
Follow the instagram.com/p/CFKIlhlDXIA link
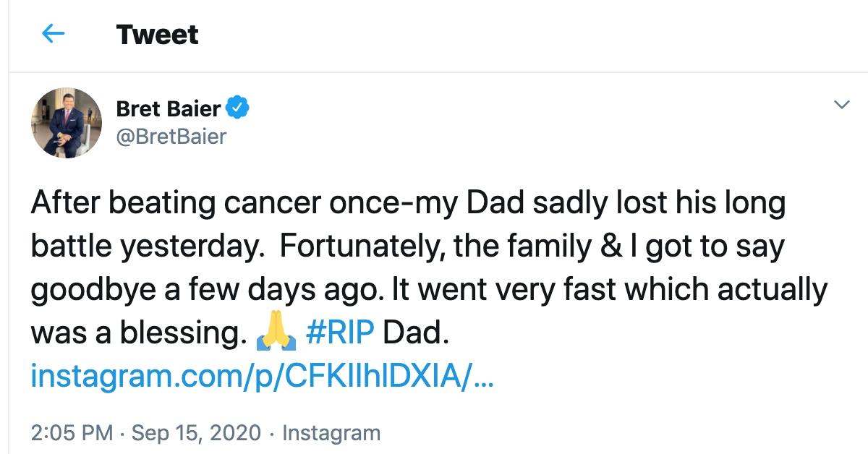click(x=262, y=376)
